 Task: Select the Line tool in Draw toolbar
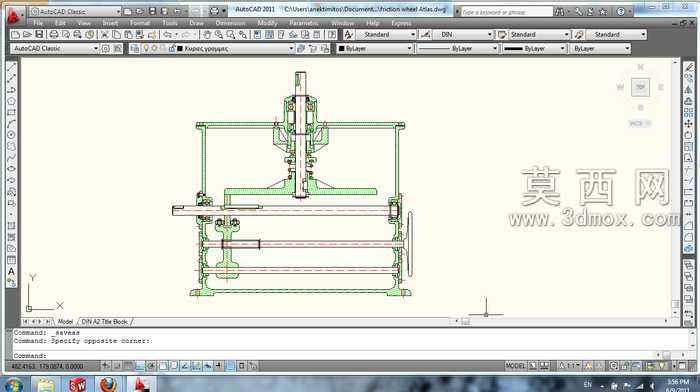[x=12, y=67]
